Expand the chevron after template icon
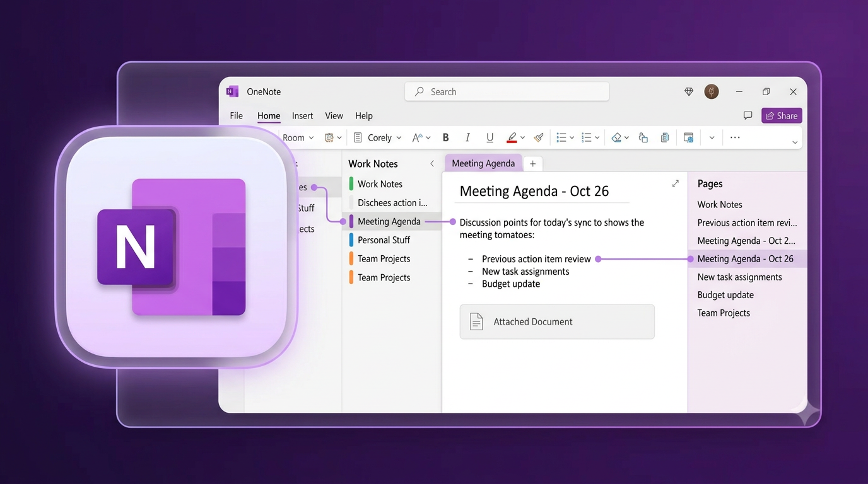The width and height of the screenshot is (868, 484). (712, 137)
